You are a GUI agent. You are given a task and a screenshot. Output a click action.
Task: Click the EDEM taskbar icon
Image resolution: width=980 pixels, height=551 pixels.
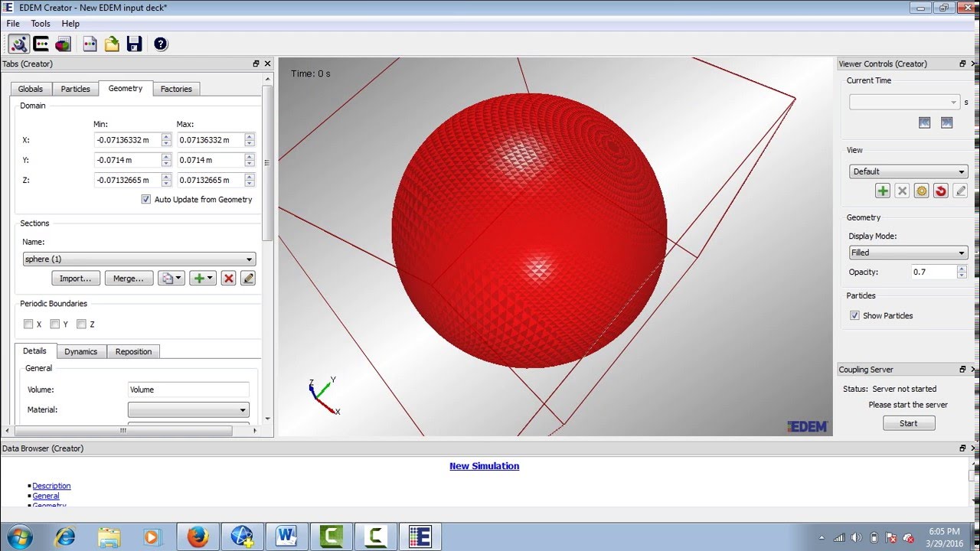(420, 536)
